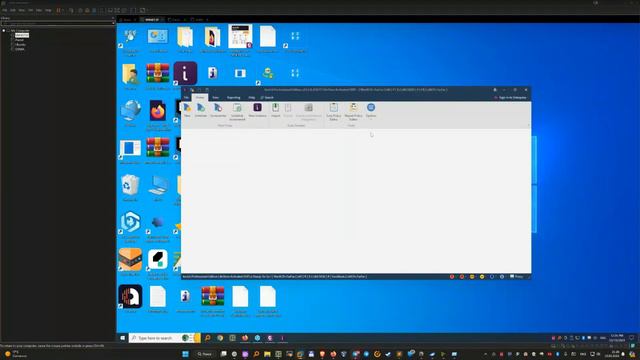The height and width of the screenshot is (360, 640).
Task: Select the Import scan icon
Action: [276, 110]
